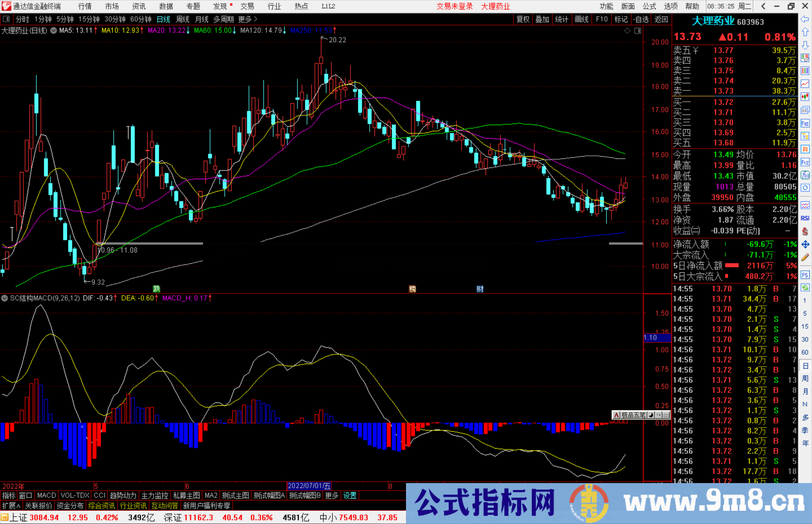Screen dimensions: 812x524
Task: Open the stacked windows sidebar icon
Action: 805,110
